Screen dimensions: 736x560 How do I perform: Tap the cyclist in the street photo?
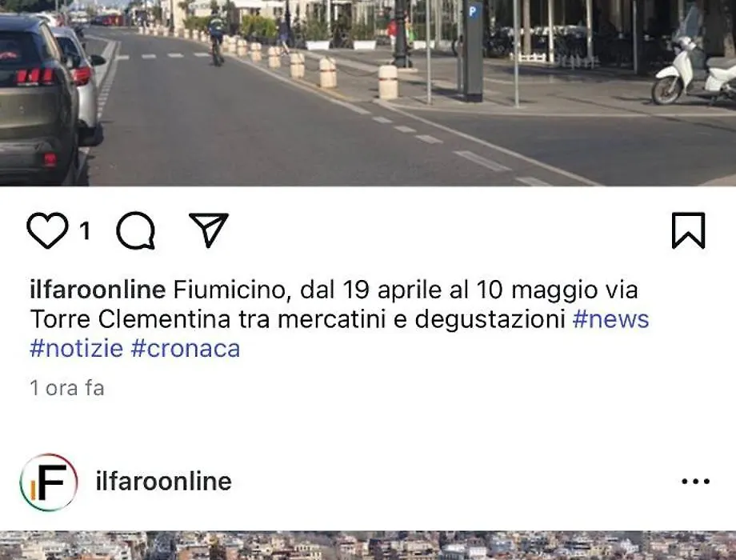tap(216, 38)
